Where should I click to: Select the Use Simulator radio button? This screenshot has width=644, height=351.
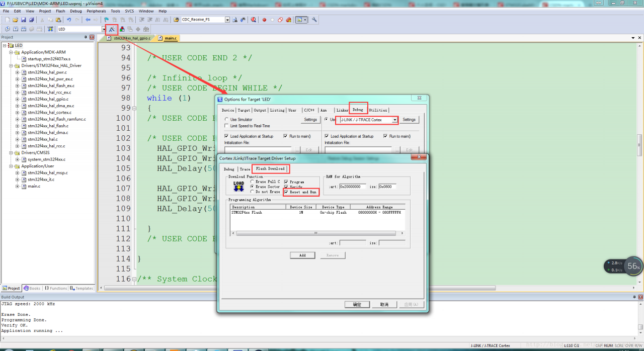click(x=226, y=120)
